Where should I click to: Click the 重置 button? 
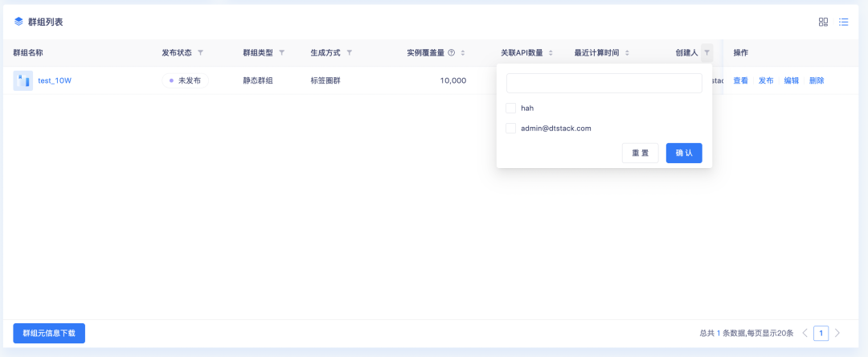tap(640, 153)
